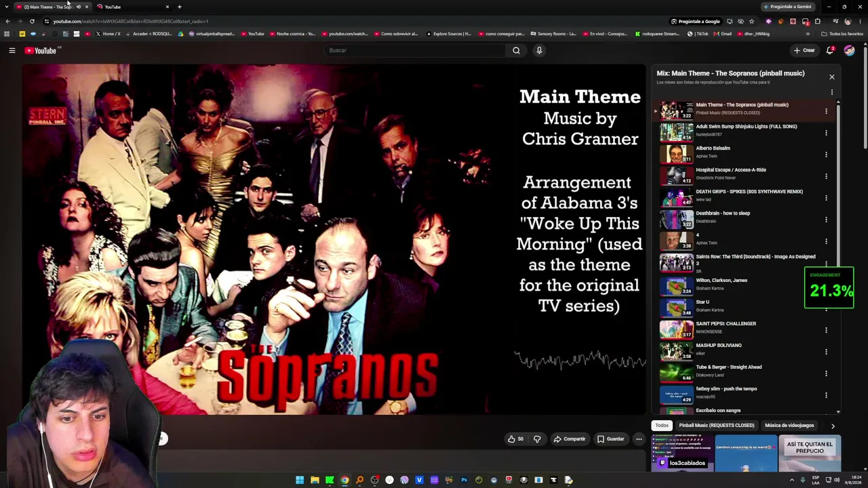The image size is (868, 488).
Task: Open options menu for Tube & Berger item
Action: point(826,373)
